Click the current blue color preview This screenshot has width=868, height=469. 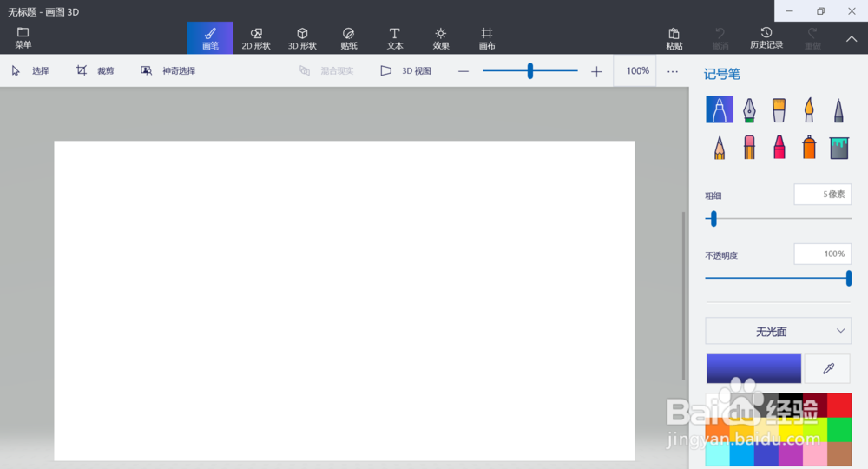(753, 368)
